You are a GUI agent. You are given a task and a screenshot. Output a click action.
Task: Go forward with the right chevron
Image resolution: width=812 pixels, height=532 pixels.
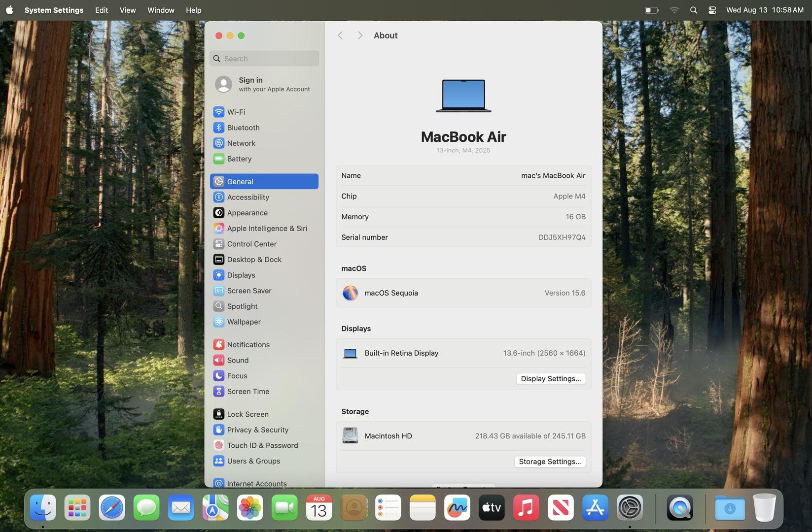360,35
